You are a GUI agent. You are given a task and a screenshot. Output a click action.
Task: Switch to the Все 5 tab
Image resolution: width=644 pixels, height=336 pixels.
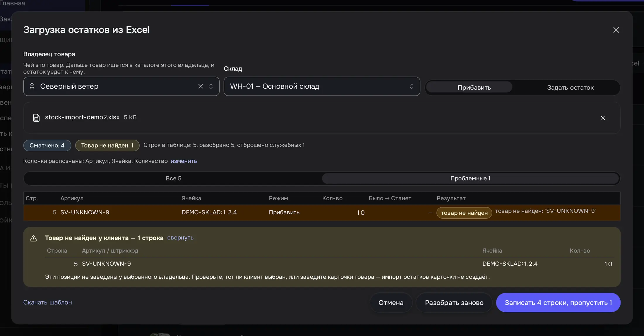point(173,178)
